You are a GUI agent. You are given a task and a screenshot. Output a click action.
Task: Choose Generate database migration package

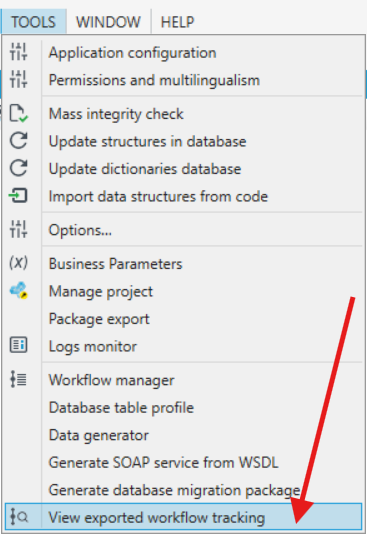(x=184, y=490)
